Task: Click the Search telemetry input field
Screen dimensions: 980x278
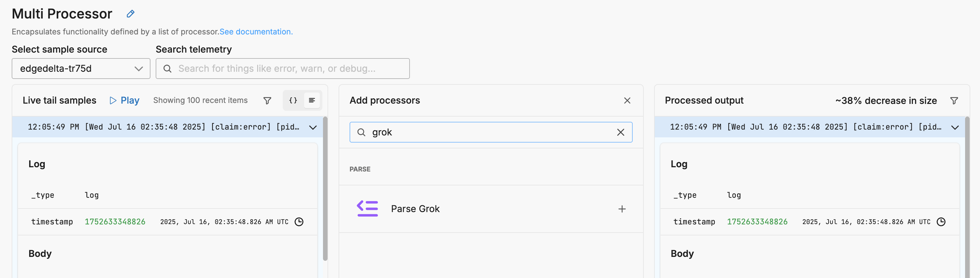Action: tap(283, 69)
